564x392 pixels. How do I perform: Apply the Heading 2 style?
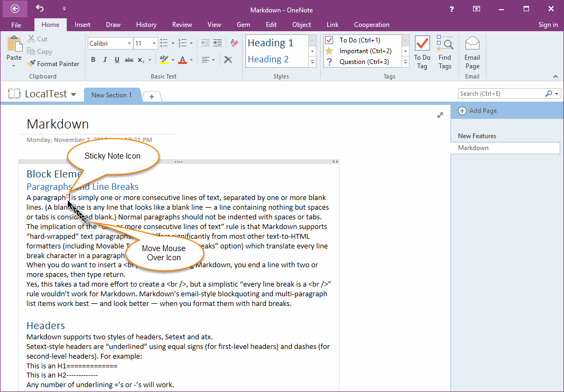[x=268, y=59]
